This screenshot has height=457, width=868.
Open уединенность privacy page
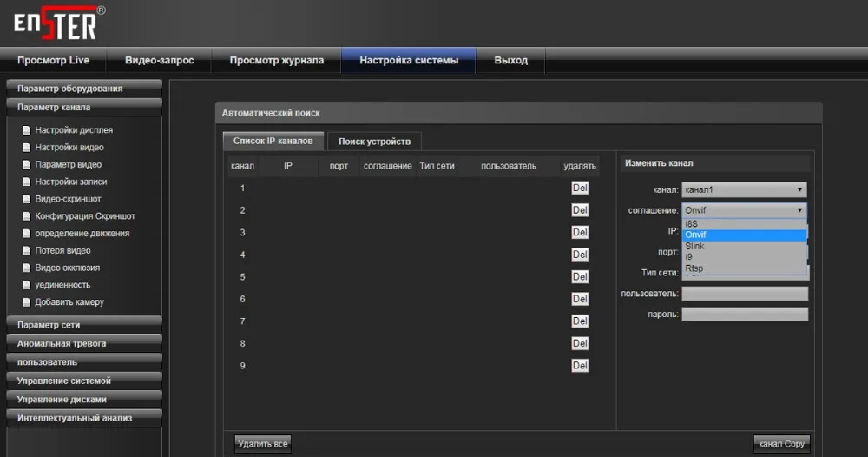62,285
